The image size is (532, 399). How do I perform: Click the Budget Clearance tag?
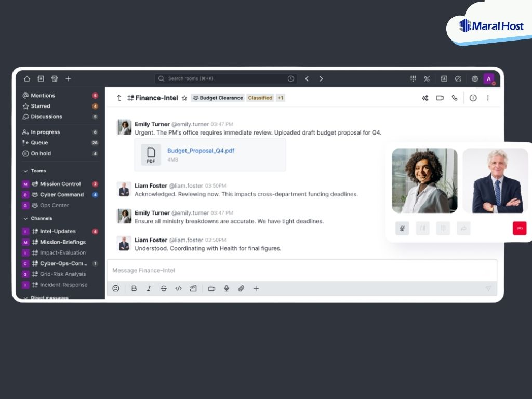pos(218,98)
